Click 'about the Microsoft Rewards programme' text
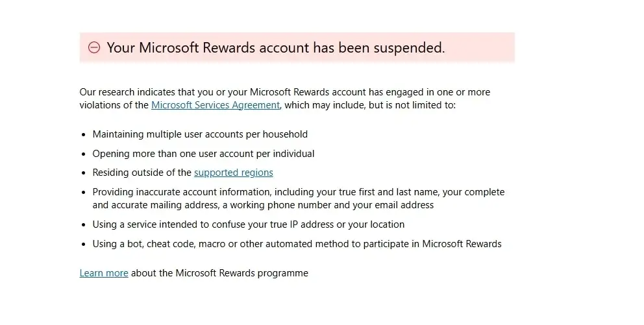 pyautogui.click(x=219, y=273)
